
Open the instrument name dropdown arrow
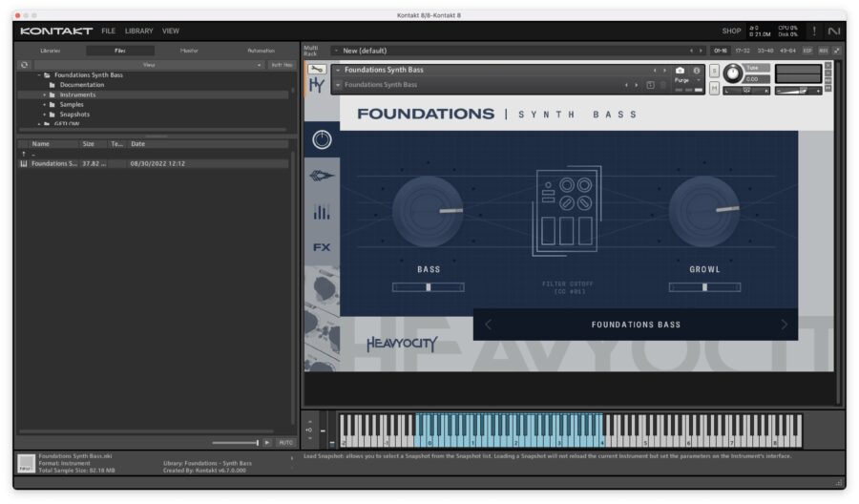point(338,70)
